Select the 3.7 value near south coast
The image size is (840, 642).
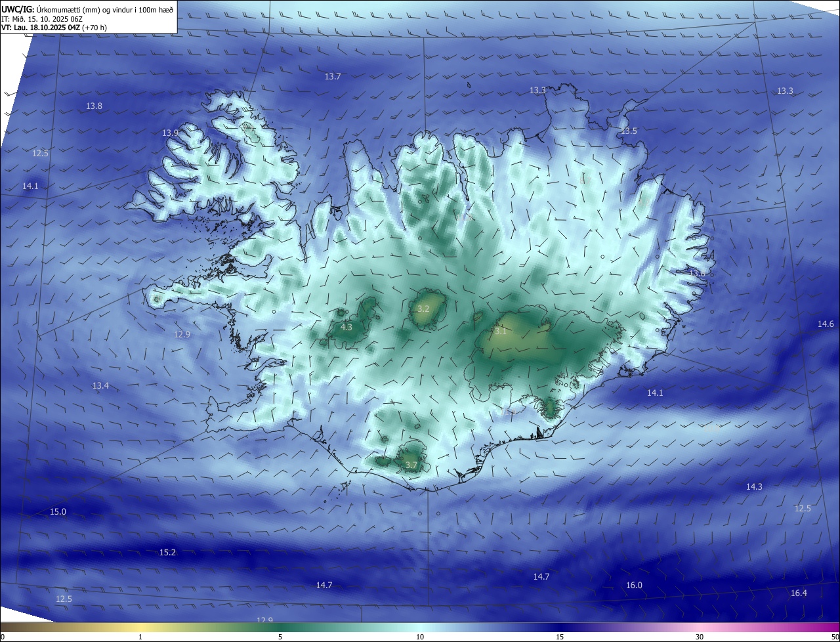pos(411,465)
